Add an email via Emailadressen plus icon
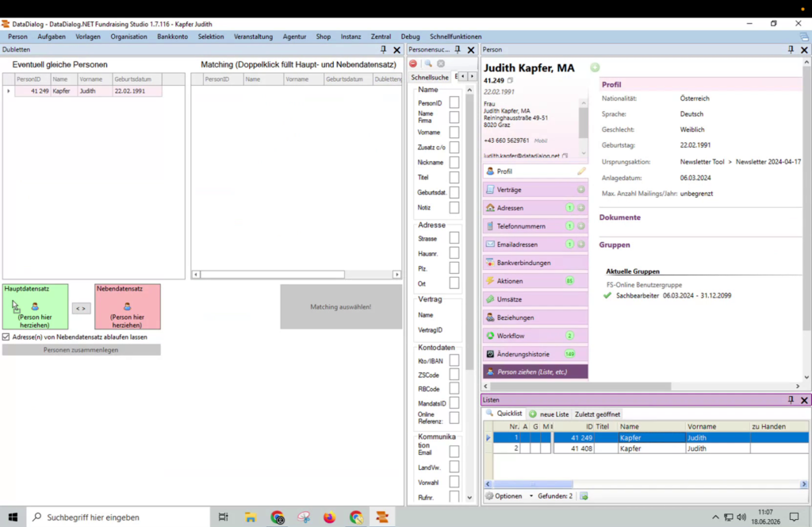The image size is (812, 527). (581, 244)
